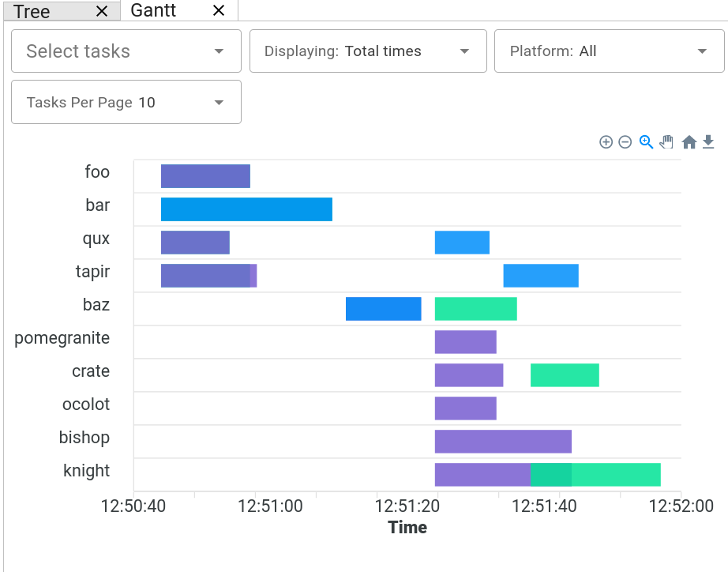The image size is (728, 572).
Task: Click the green bar in crate row
Action: (565, 375)
